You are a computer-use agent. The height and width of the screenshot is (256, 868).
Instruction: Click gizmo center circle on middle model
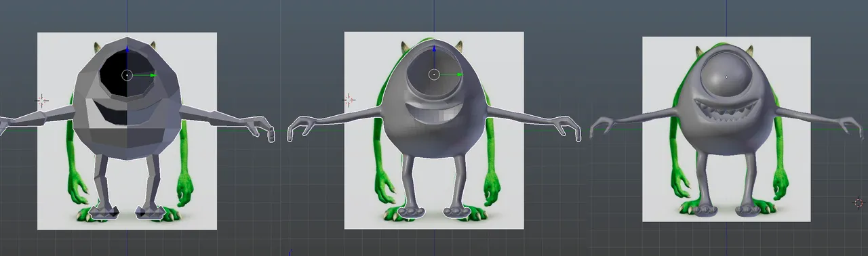point(434,74)
